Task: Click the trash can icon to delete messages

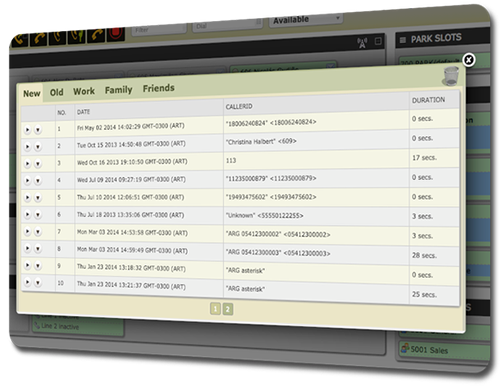Action: coord(451,76)
